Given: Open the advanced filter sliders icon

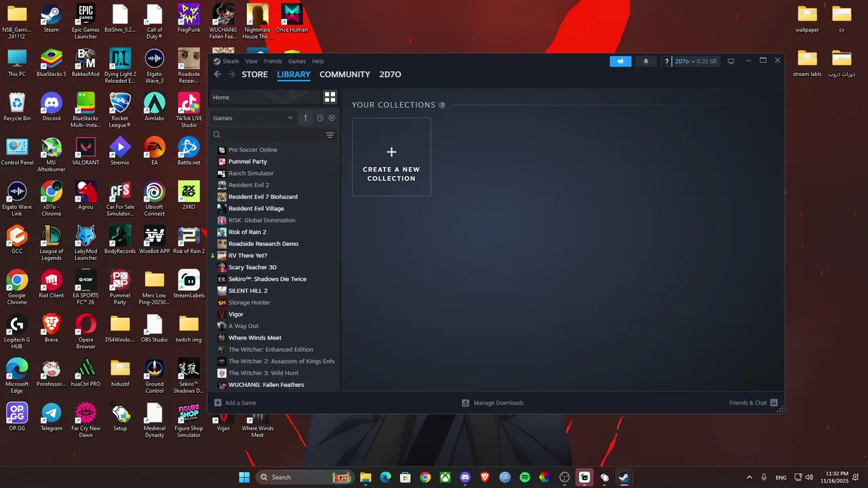Looking at the screenshot, I should point(330,135).
